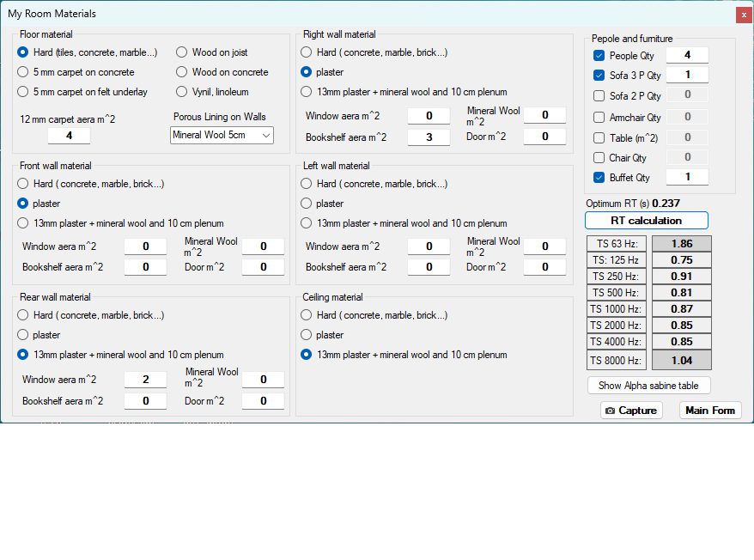Click Show Alpha sabine table button

[648, 386]
